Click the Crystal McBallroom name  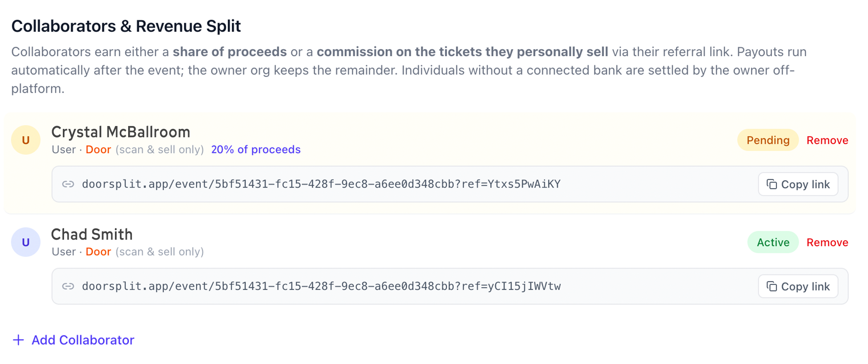click(x=121, y=132)
